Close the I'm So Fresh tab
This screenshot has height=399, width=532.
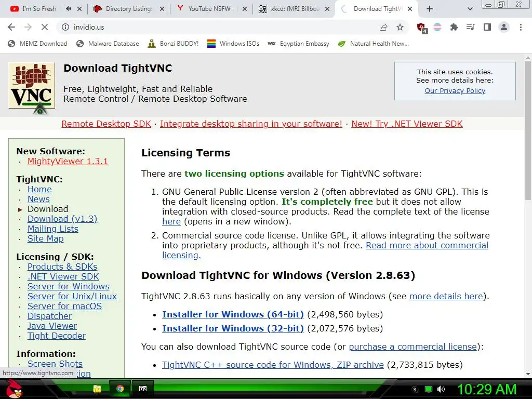coord(79,9)
